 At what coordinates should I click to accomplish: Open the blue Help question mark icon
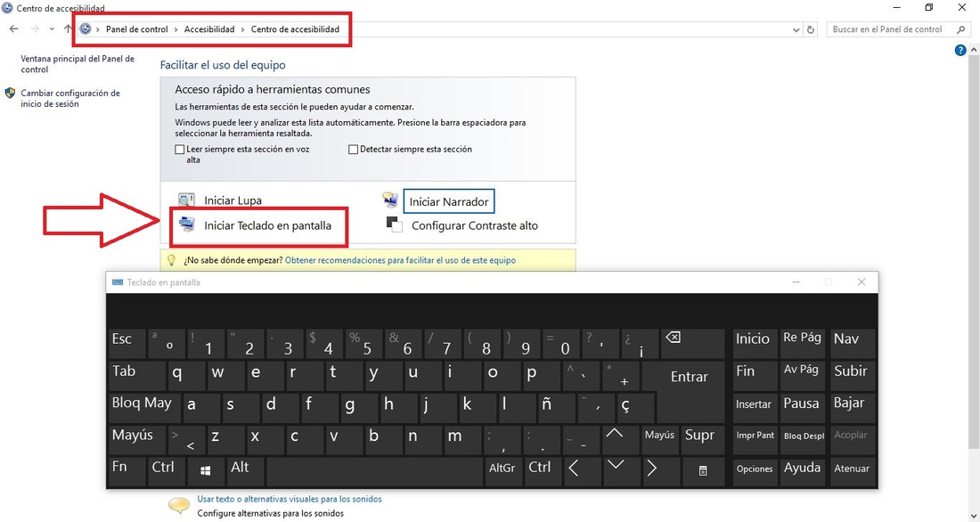coord(960,51)
